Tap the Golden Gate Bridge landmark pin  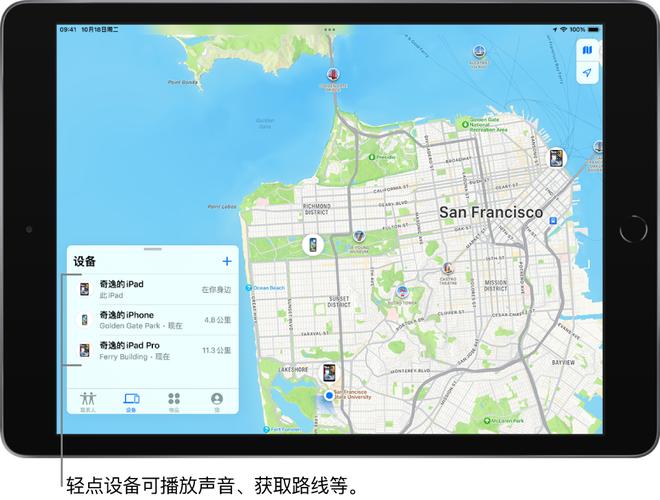(333, 75)
